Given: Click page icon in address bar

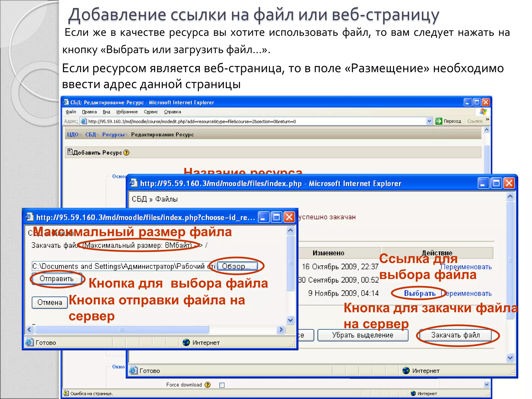Looking at the screenshot, I should [x=84, y=121].
